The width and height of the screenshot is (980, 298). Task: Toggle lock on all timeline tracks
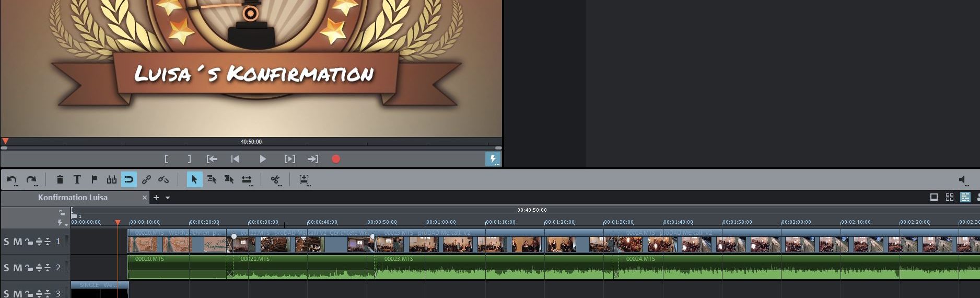[62, 212]
